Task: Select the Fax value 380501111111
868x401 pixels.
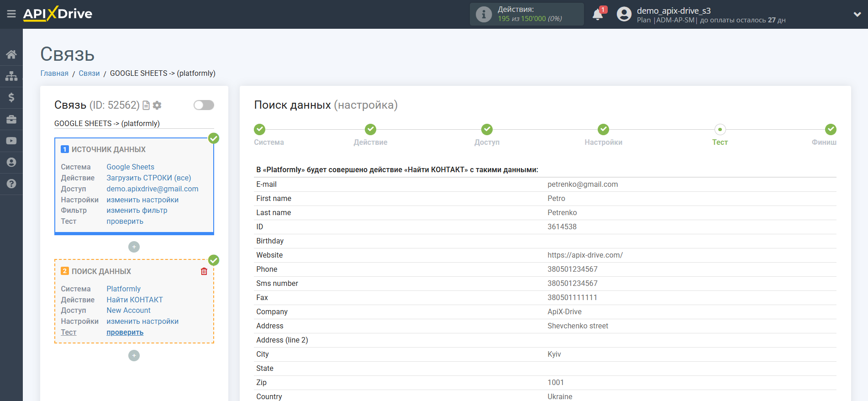Action: [x=572, y=298]
